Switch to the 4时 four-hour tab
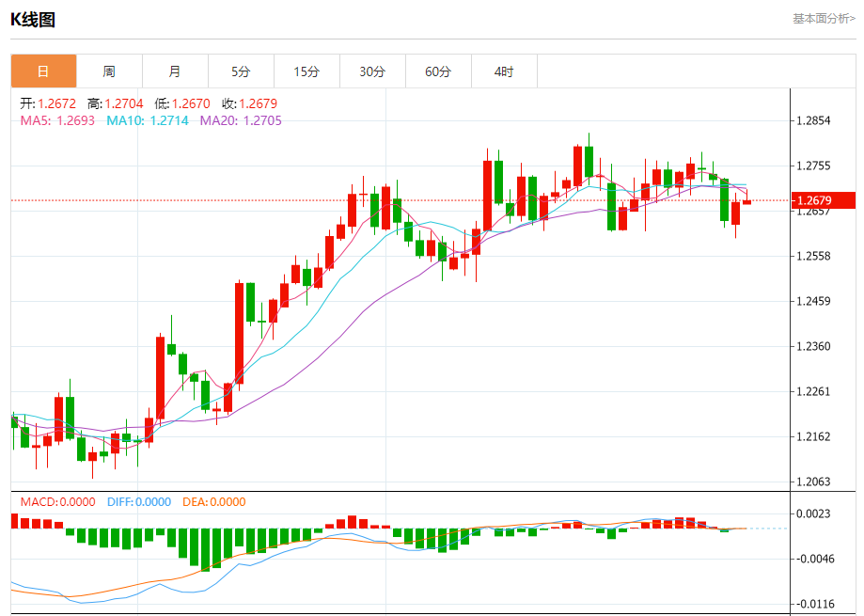Viewport: 864px width, 616px height. coord(504,71)
